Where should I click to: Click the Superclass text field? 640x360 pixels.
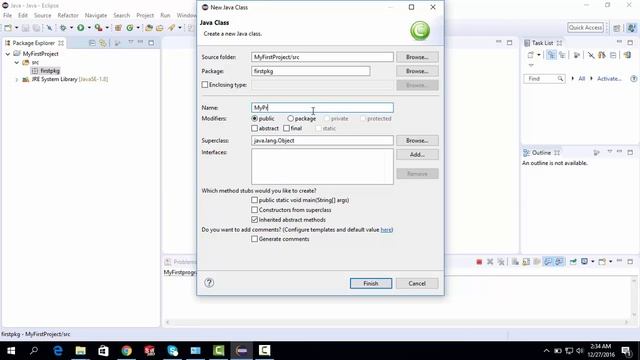(x=322, y=140)
